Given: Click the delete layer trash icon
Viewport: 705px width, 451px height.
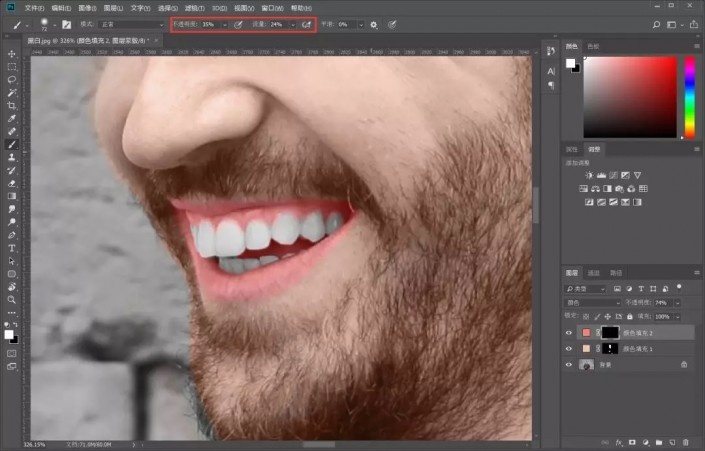Looking at the screenshot, I should pos(687,440).
